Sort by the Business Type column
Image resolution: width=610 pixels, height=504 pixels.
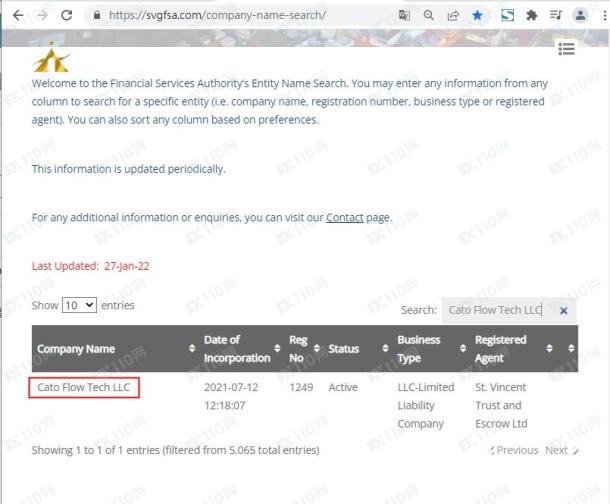click(431, 348)
